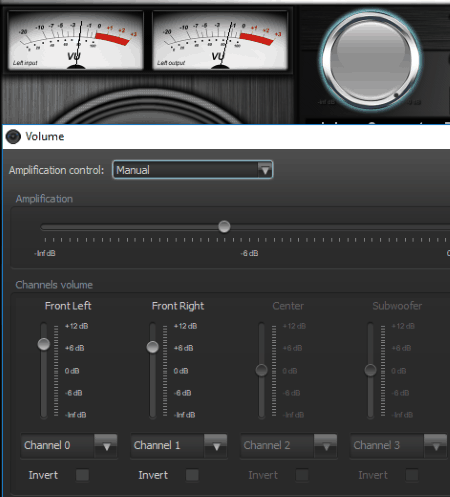This screenshot has width=450, height=497.
Task: Toggle Invert checkbox under Center channel
Action: [302, 475]
